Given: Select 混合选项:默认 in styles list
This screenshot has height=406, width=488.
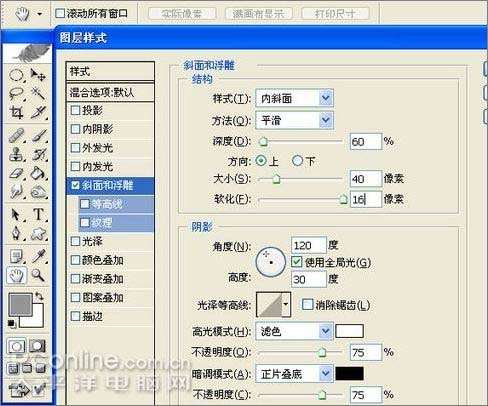Looking at the screenshot, I should (110, 92).
